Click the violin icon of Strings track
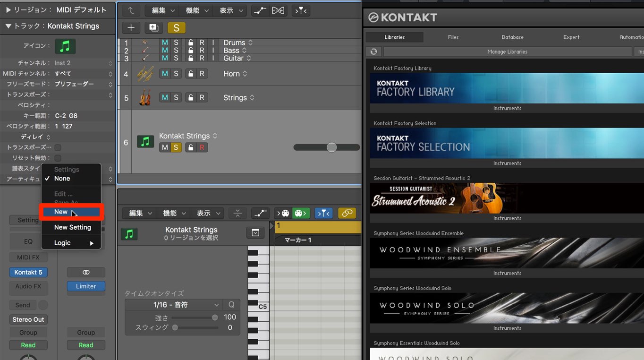The height and width of the screenshot is (360, 644). (x=145, y=97)
